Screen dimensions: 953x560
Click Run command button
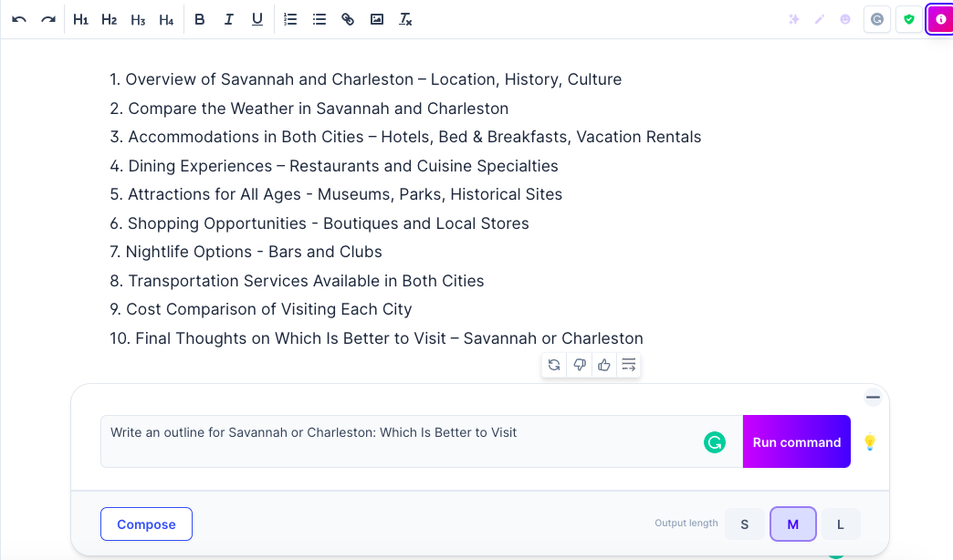click(x=797, y=441)
